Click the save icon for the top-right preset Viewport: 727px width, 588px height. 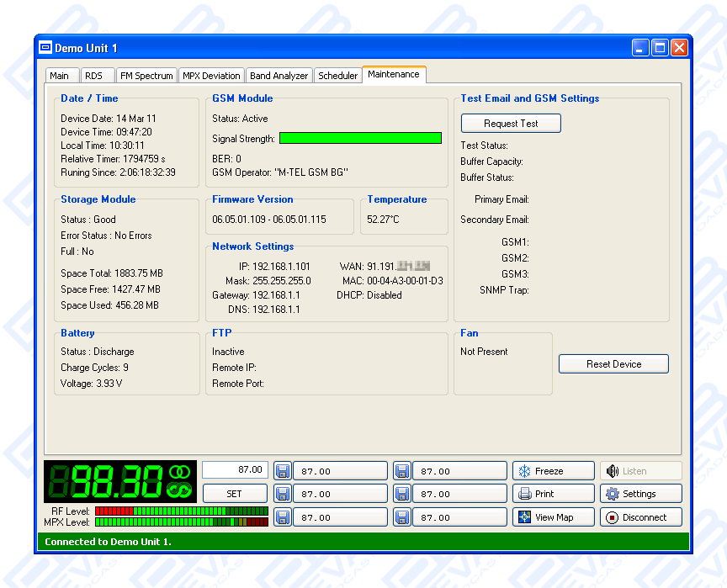point(402,471)
